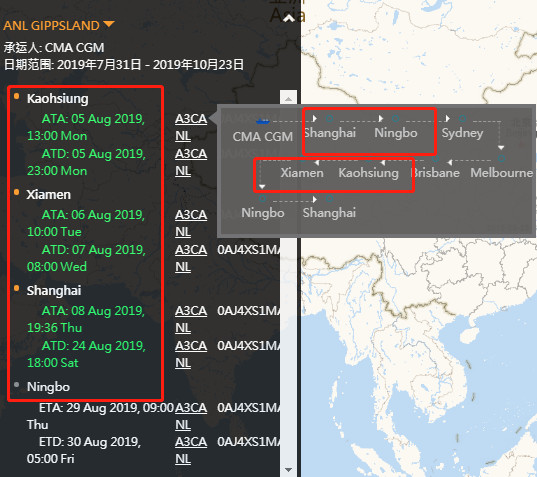The image size is (537, 477).
Task: Select the Xiamen port entry in schedule
Action: 49,194
